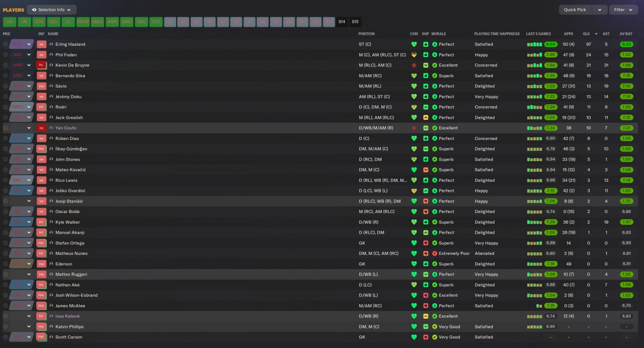Toggle Ederson's picked checkbox
The width and height of the screenshot is (644, 348).
click(x=6, y=264)
